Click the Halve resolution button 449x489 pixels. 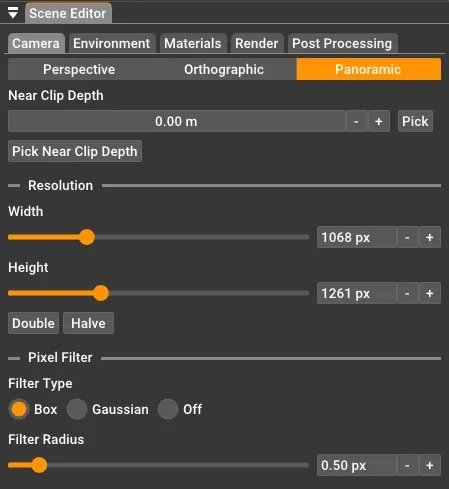click(88, 323)
